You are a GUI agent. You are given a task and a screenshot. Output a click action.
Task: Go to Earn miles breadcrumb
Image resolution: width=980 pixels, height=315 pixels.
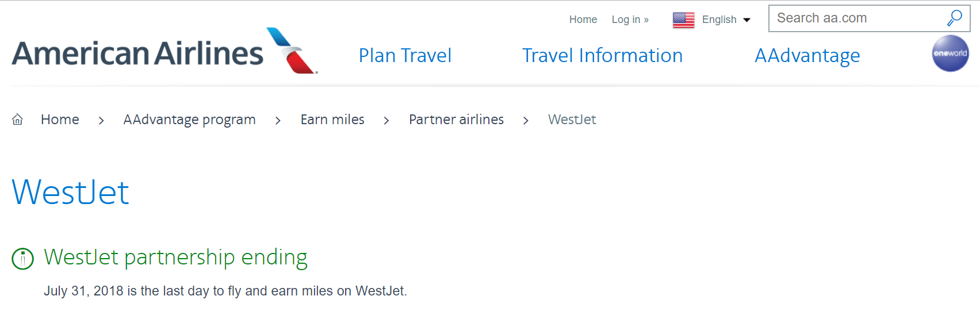coord(332,120)
